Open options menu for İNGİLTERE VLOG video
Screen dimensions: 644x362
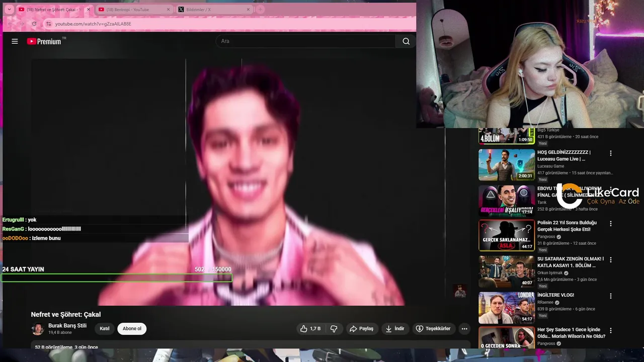tap(611, 296)
